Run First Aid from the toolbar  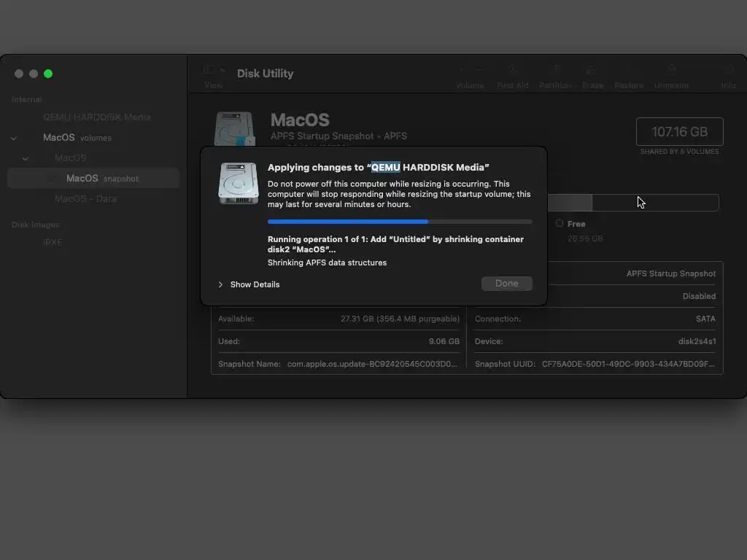coord(513,77)
